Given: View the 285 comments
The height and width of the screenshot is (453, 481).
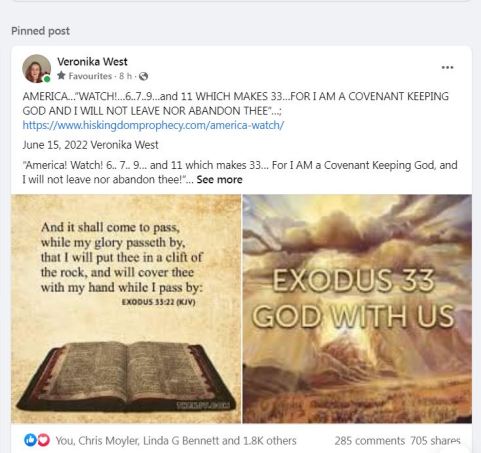Looking at the screenshot, I should 369,441.
